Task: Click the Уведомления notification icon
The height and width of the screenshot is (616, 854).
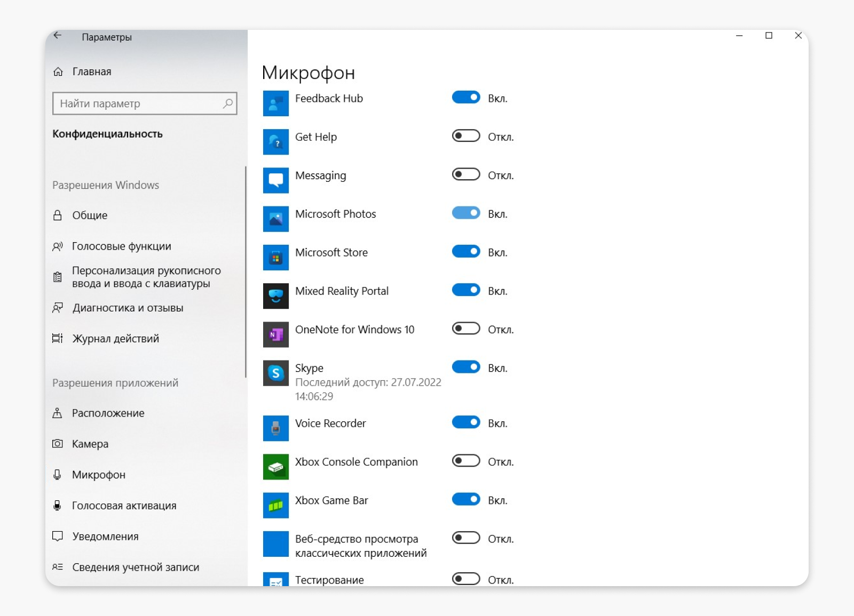Action: pyautogui.click(x=58, y=536)
